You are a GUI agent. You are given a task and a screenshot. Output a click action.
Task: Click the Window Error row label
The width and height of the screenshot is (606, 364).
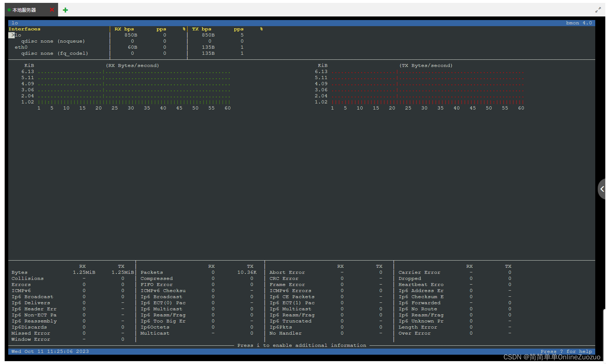31,339
